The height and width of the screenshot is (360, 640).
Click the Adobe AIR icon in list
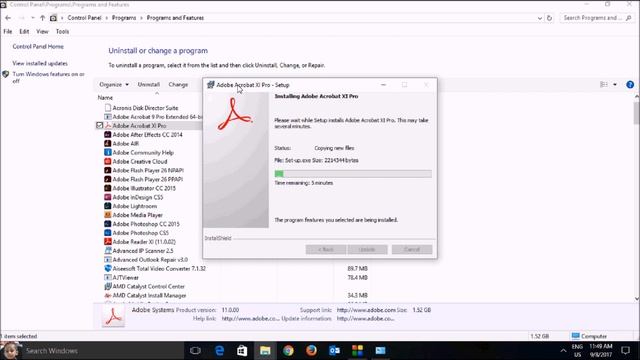[x=108, y=144]
